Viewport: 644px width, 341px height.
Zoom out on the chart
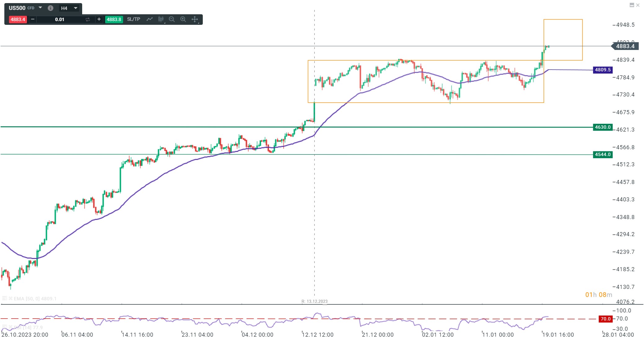point(172,19)
